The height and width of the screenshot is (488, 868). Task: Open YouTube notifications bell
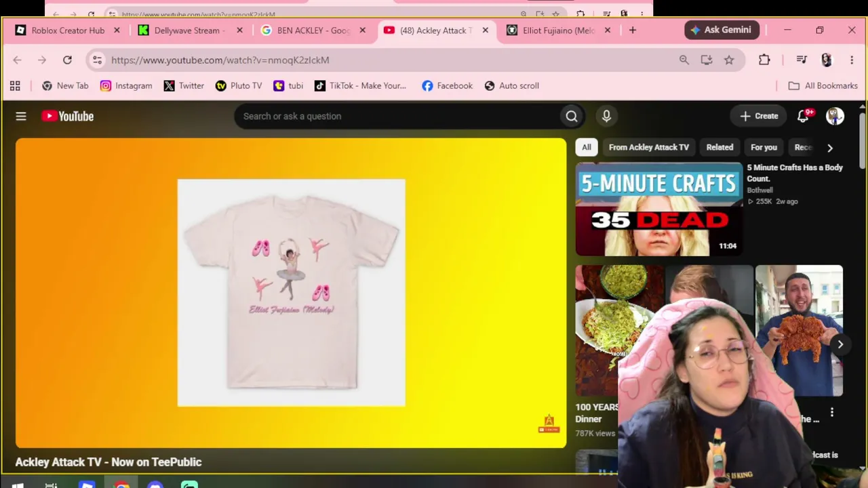(x=804, y=117)
